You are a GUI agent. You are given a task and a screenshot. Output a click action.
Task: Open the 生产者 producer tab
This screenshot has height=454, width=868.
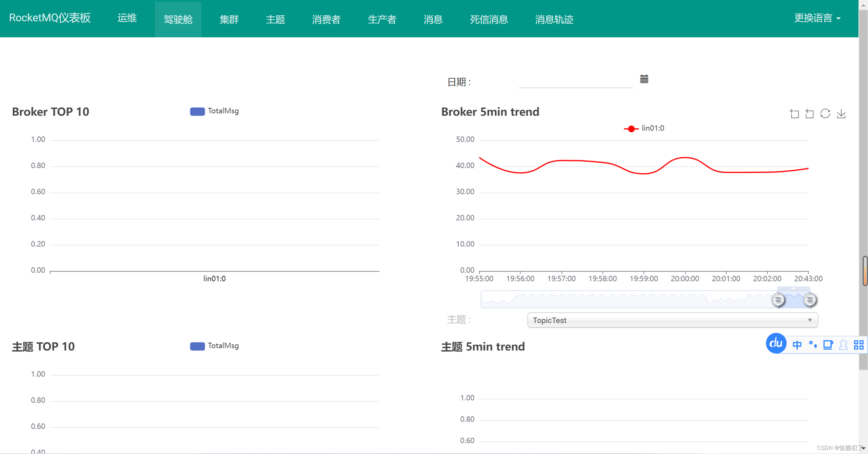(x=382, y=19)
